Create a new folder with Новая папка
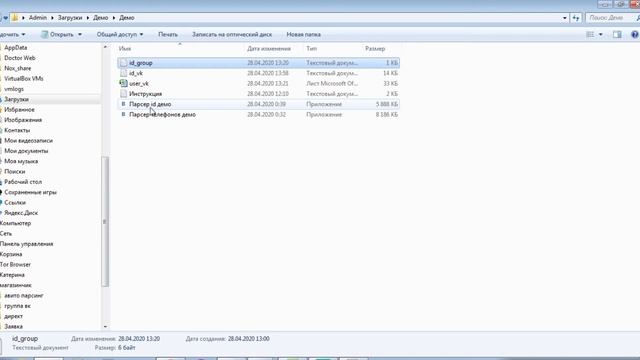 (x=303, y=35)
